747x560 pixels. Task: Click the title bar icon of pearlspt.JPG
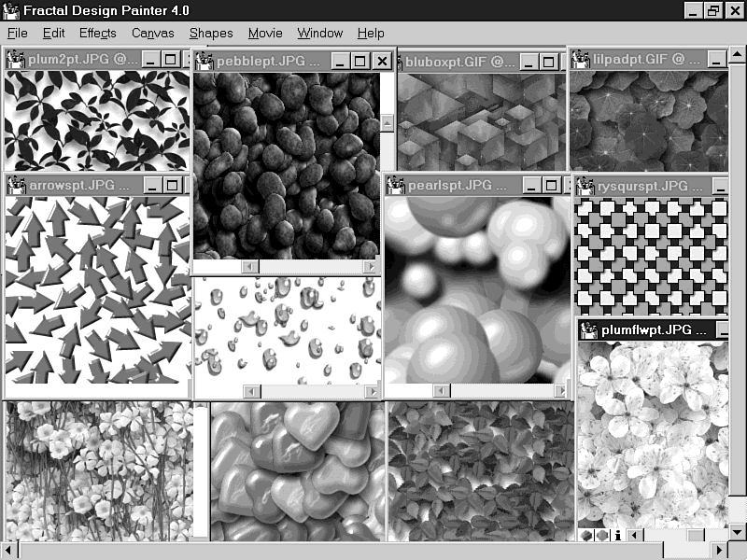(x=395, y=185)
